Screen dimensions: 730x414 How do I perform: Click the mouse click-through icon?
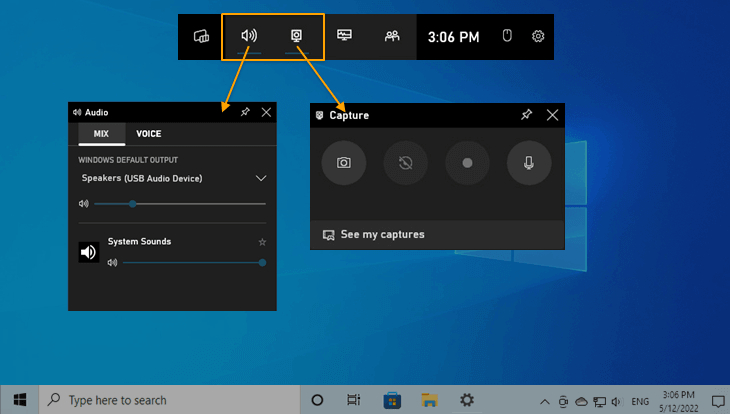507,35
